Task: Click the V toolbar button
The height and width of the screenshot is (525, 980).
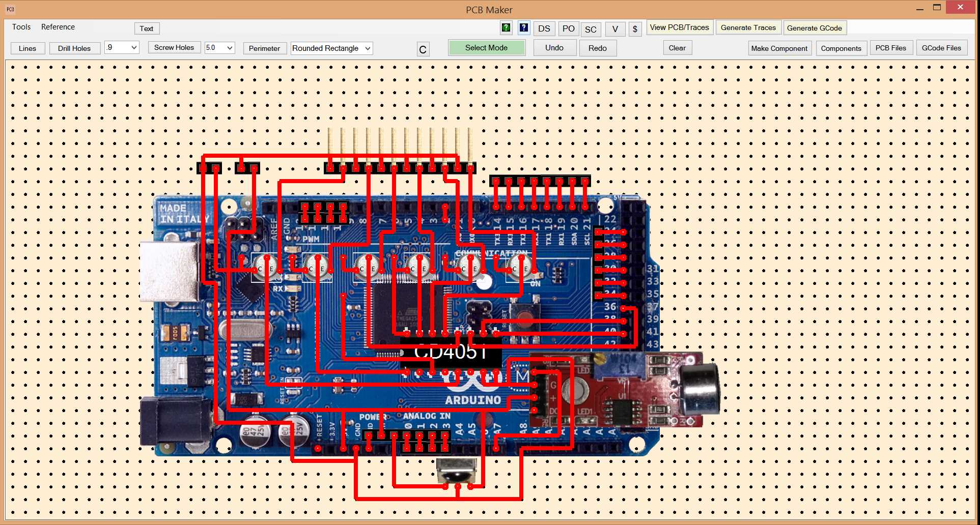Action: pos(615,29)
